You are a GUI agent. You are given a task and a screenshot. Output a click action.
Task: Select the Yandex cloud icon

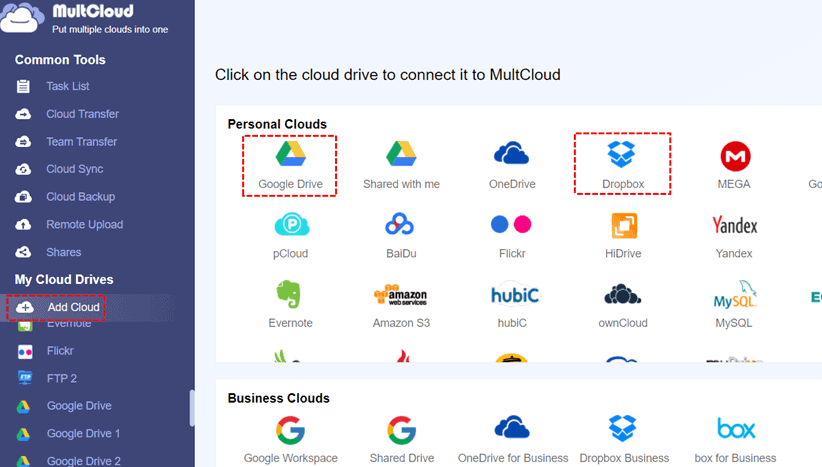pyautogui.click(x=734, y=226)
